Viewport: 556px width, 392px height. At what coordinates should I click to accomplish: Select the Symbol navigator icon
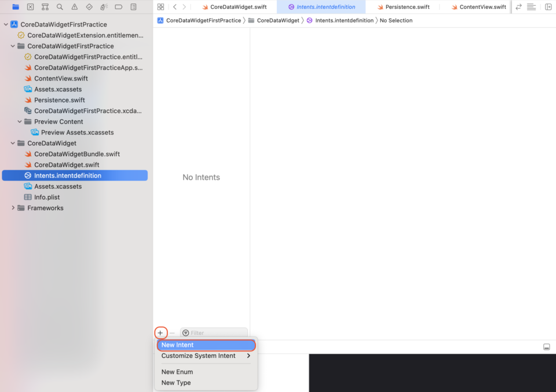click(x=45, y=7)
